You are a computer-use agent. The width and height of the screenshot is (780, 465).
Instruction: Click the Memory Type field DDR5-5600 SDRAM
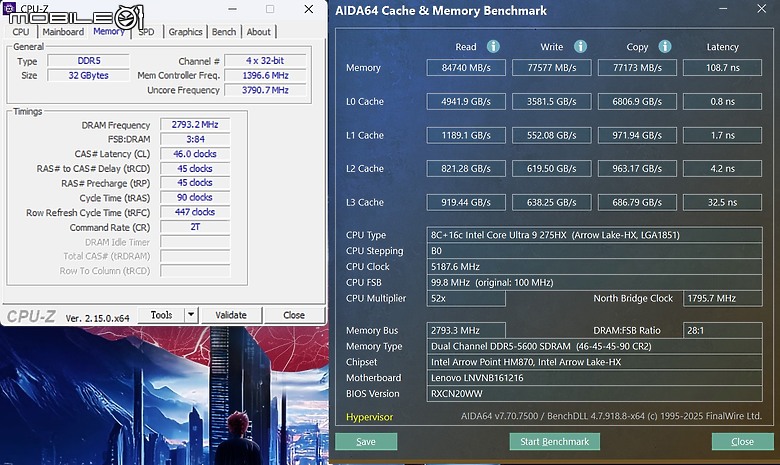coord(594,346)
